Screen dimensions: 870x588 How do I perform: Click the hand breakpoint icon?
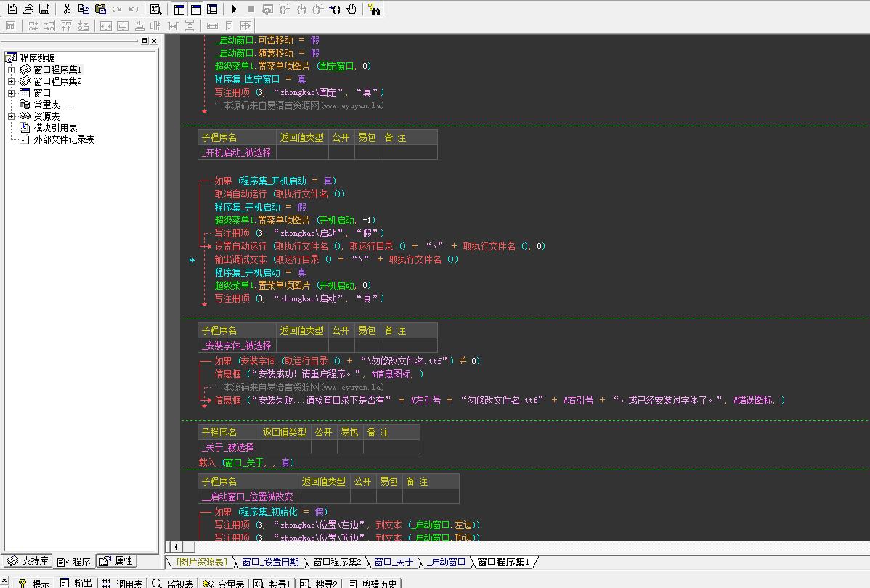click(351, 9)
